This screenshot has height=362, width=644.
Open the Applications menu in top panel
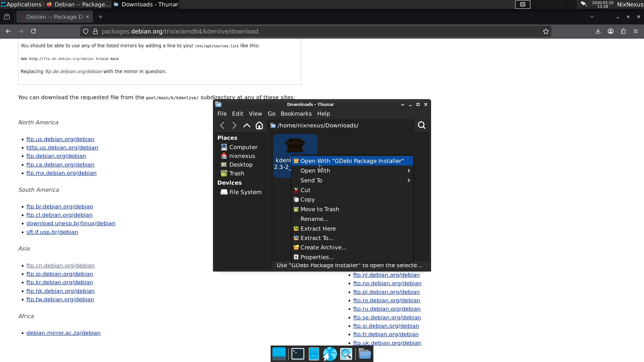tap(22, 4)
